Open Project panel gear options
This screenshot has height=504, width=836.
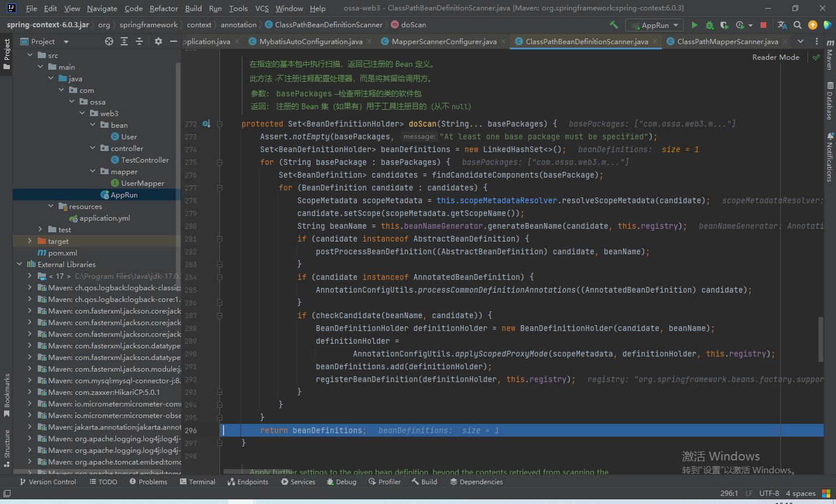coord(158,41)
